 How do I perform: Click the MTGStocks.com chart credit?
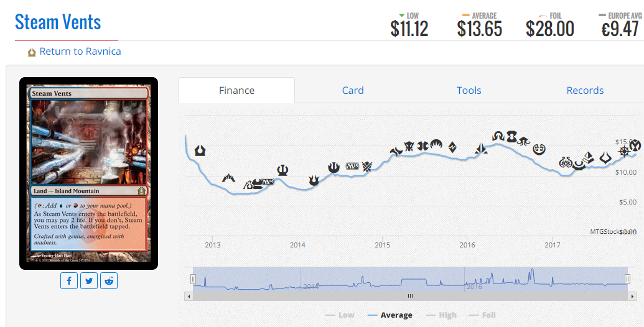pyautogui.click(x=613, y=232)
